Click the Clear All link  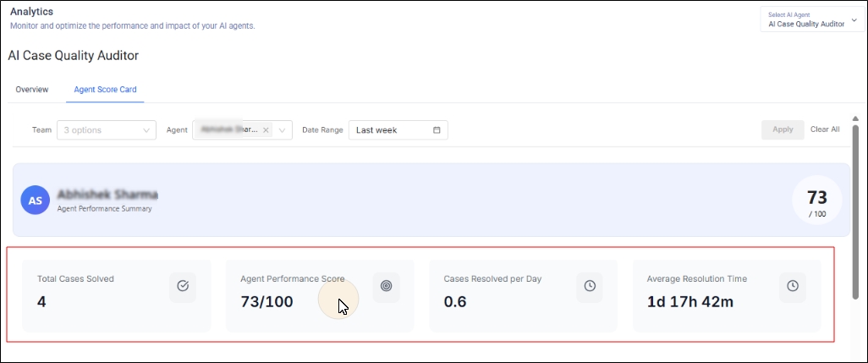[825, 129]
